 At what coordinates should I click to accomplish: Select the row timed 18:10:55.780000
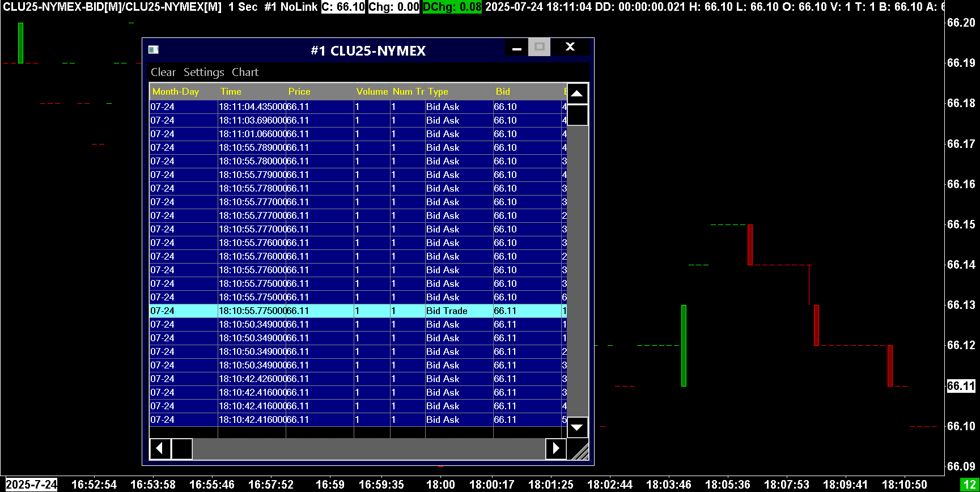tap(358, 161)
